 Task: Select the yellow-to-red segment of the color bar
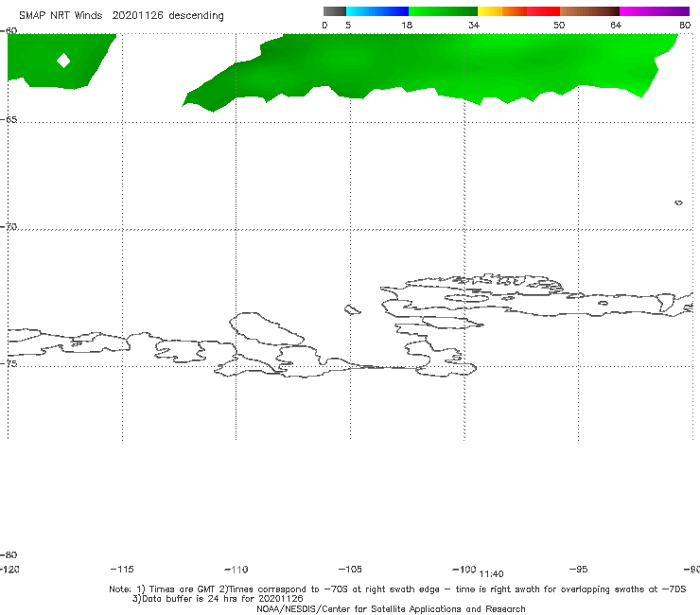tap(518, 11)
